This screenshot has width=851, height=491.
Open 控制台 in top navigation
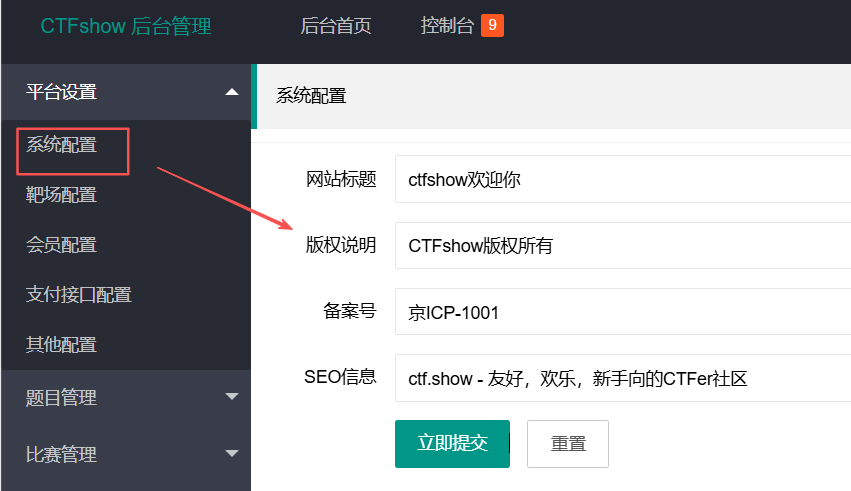pyautogui.click(x=447, y=25)
